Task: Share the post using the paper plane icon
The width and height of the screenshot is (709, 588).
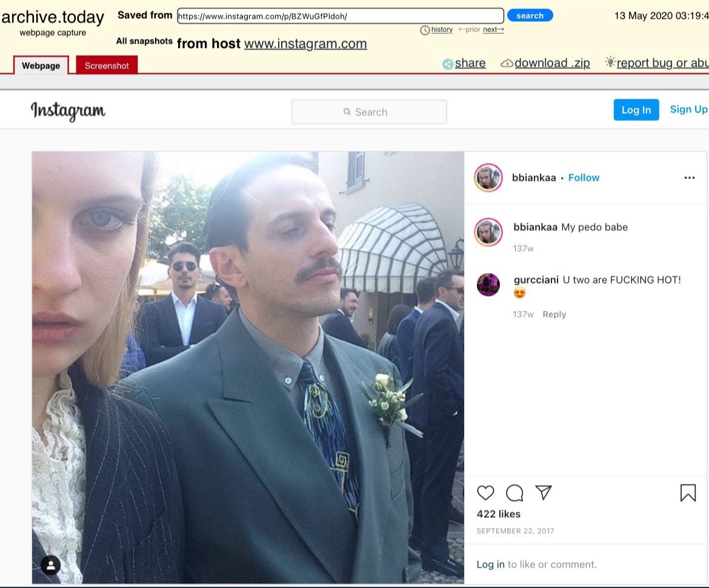Action: pyautogui.click(x=544, y=493)
